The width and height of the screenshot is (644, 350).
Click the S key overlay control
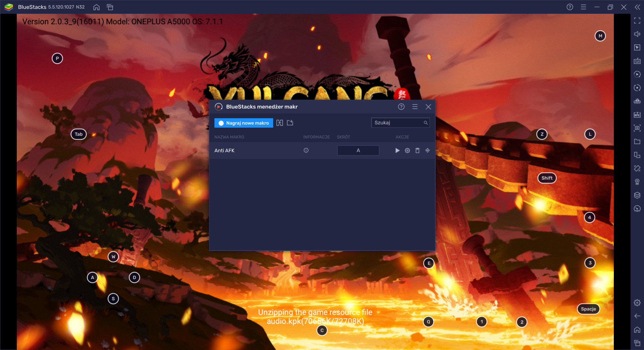pos(113,299)
